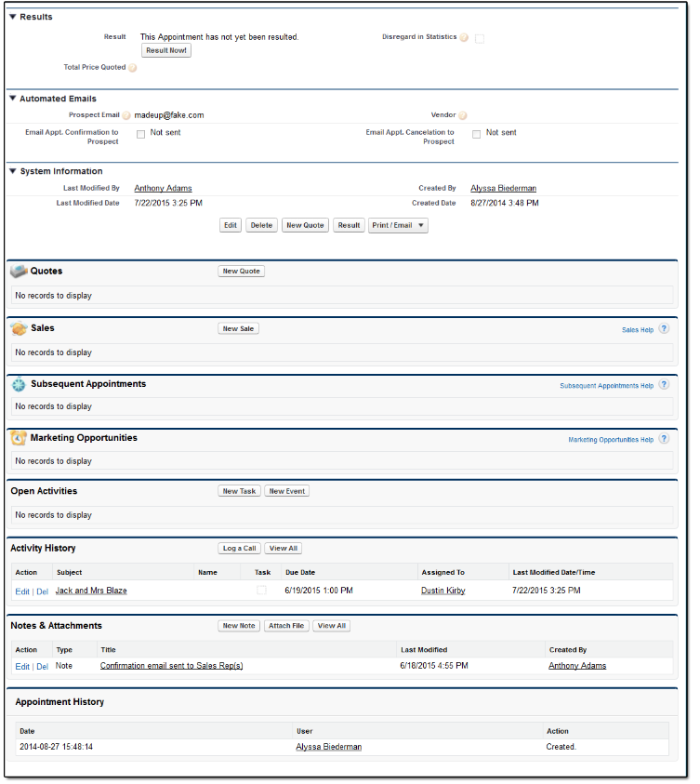Create a New Task in Open Activities
This screenshot has width=700, height=784.
coord(239,491)
